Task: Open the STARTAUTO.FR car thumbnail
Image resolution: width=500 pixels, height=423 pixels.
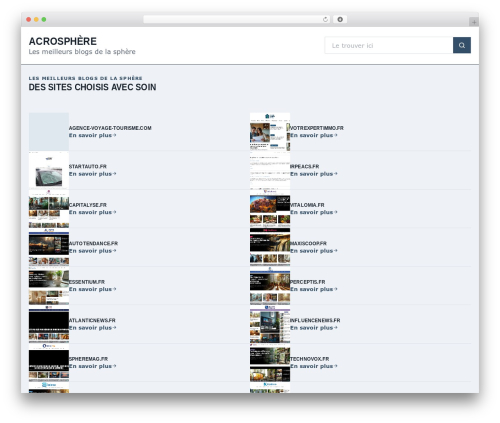Action: [49, 170]
